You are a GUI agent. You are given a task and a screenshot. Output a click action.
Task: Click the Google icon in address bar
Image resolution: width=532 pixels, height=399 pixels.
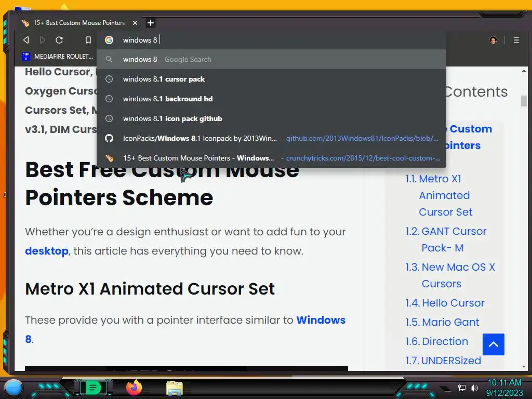click(109, 40)
